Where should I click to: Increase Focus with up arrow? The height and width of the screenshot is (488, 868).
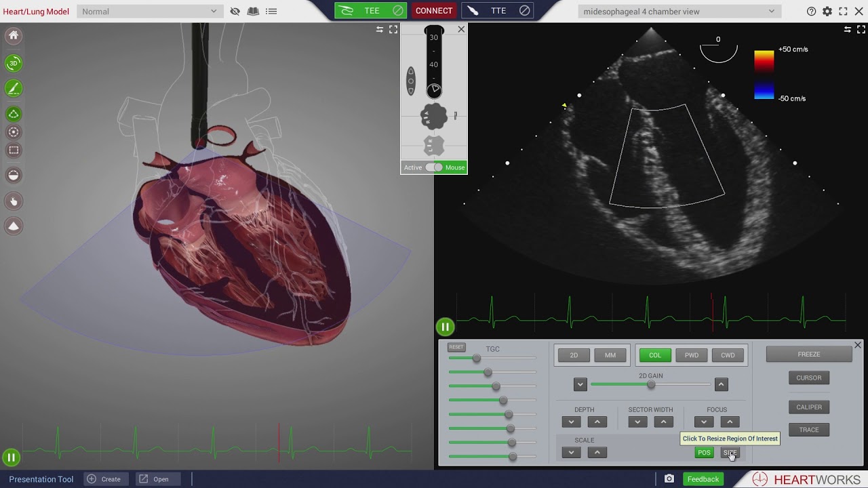pyautogui.click(x=730, y=422)
